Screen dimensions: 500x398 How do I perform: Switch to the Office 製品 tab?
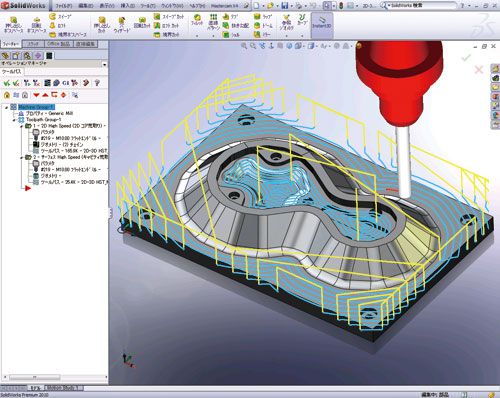(59, 44)
